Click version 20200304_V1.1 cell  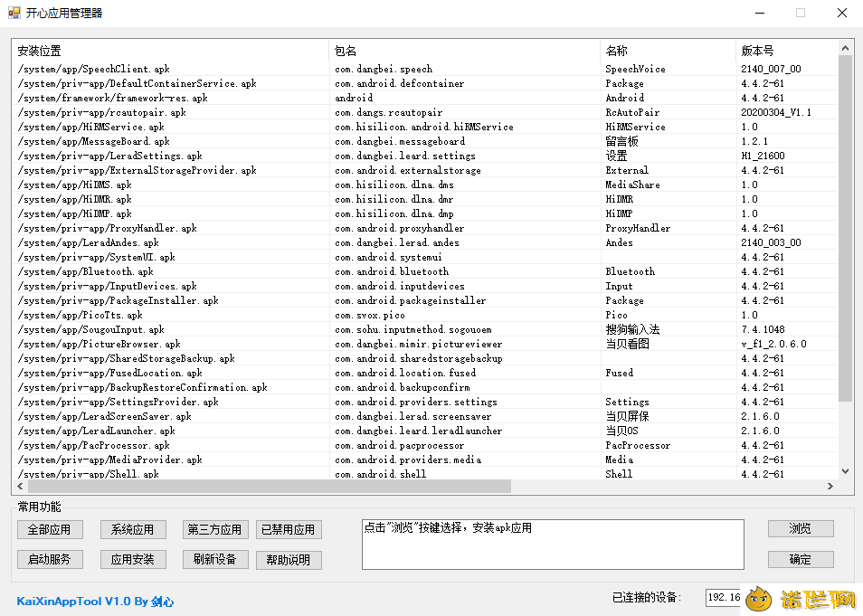776,112
